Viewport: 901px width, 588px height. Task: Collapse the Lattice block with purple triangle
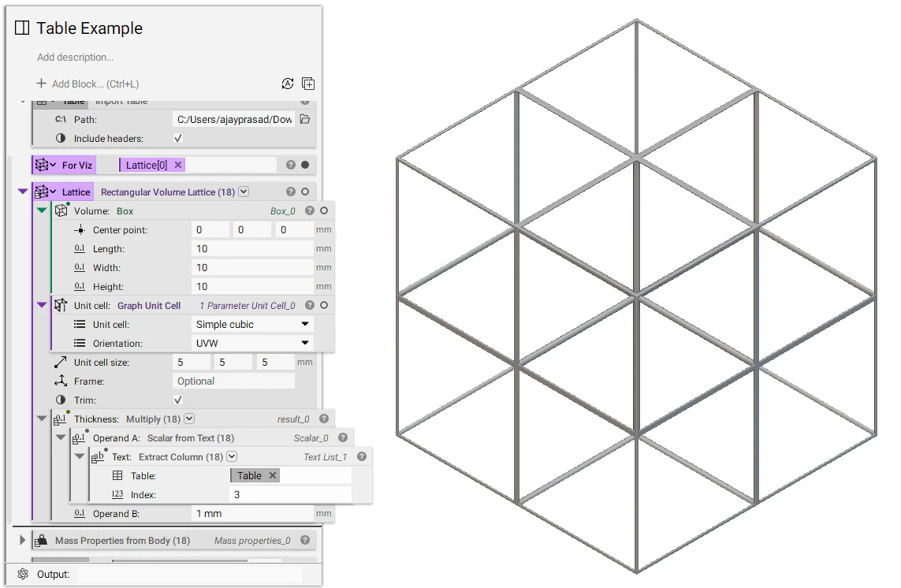[x=23, y=192]
